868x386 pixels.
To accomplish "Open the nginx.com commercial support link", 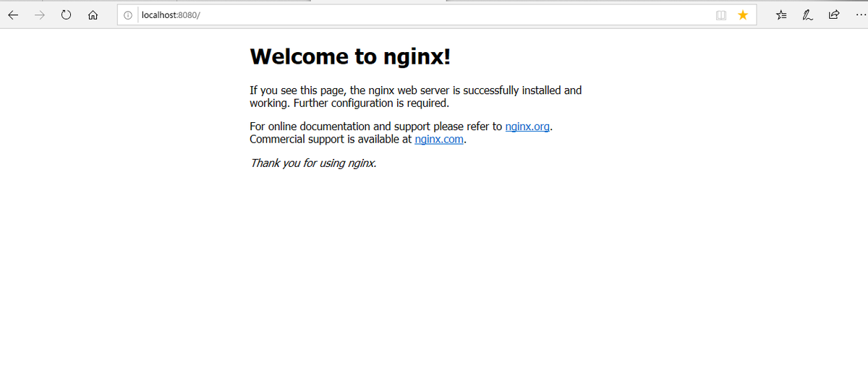I will pyautogui.click(x=439, y=140).
